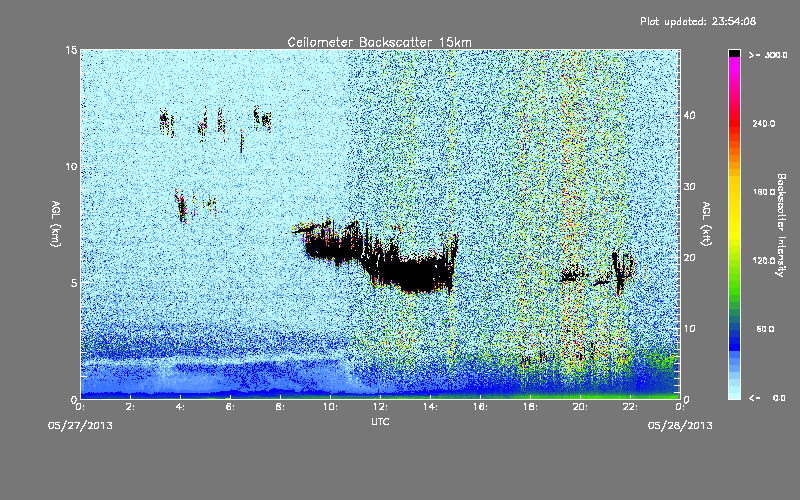The image size is (800, 500).
Task: Click the '4:' hour tick label
Action: coord(180,407)
